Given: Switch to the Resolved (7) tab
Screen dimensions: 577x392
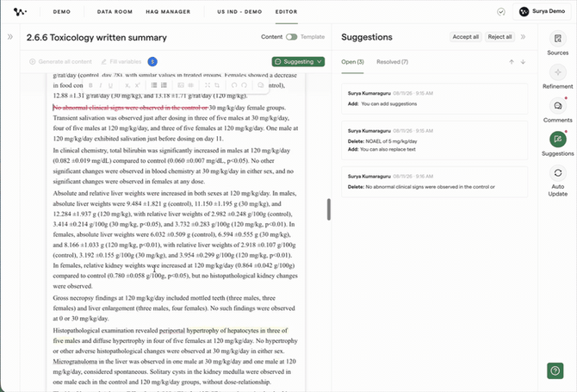Looking at the screenshot, I should click(x=392, y=62).
